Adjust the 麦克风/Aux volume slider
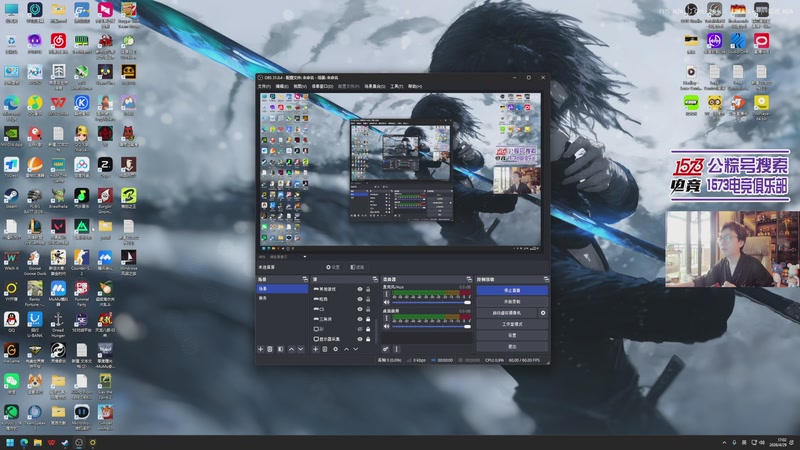Screen dimensions: 800x450 point(431,303)
